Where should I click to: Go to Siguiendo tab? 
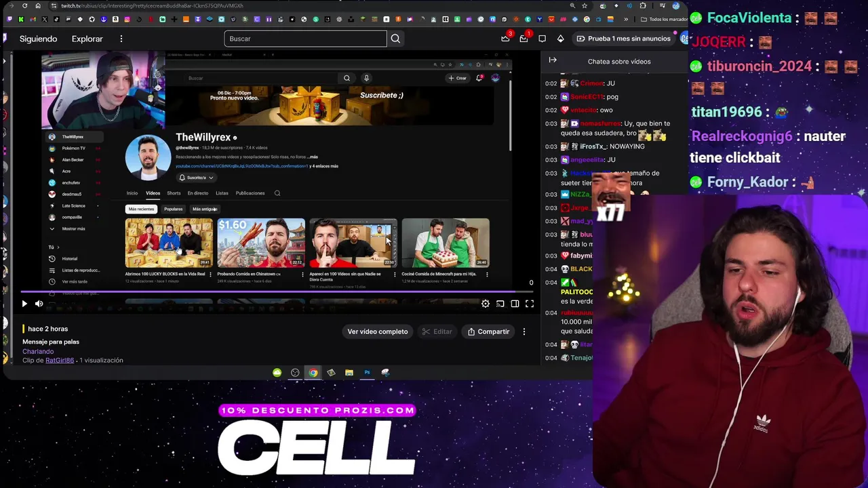[x=39, y=39]
